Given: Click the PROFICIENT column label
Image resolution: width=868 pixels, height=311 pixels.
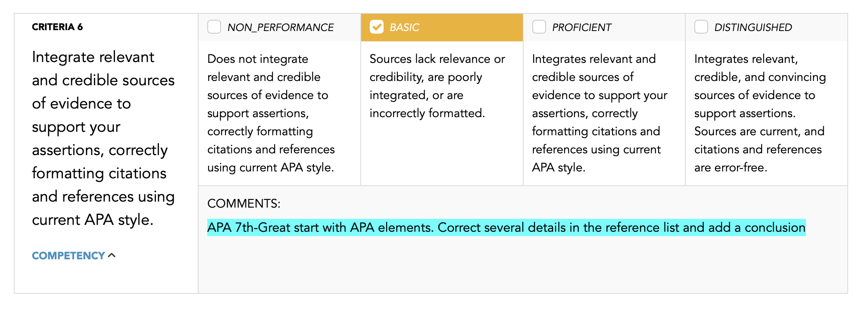Looking at the screenshot, I should coord(581,28).
